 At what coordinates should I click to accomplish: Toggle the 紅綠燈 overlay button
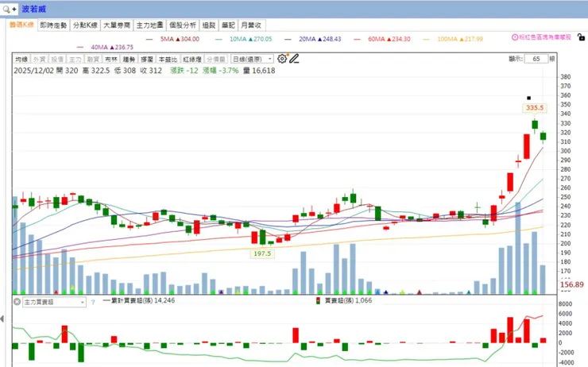point(192,60)
